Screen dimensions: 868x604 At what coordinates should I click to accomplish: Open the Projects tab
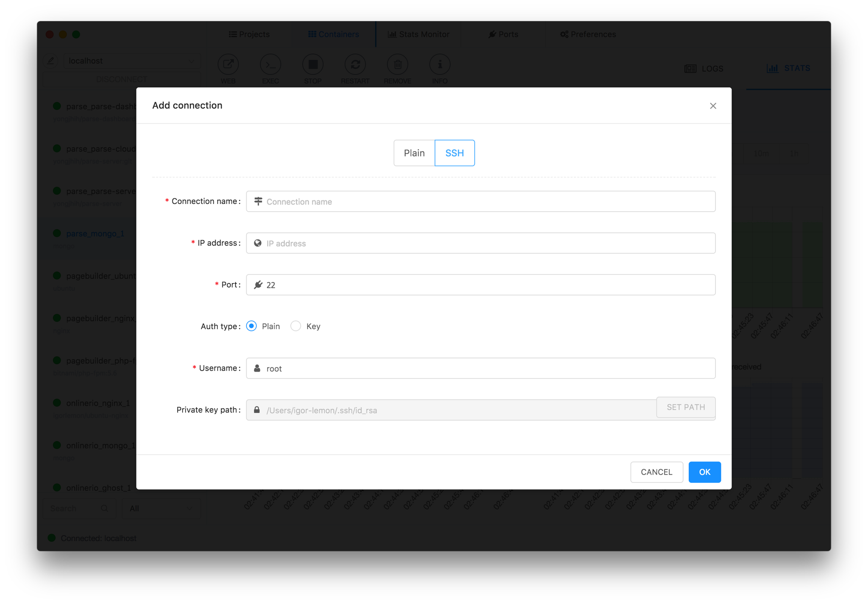click(249, 34)
